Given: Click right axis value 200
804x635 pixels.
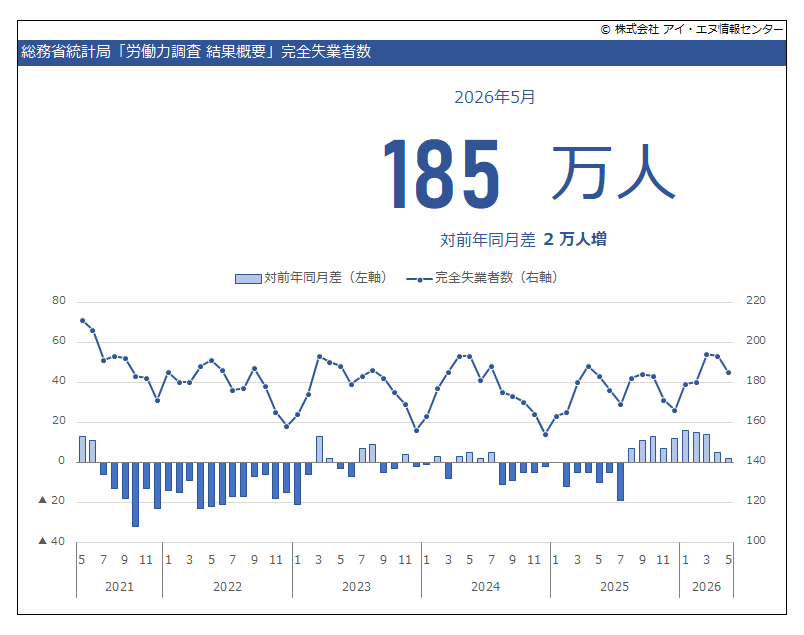Looking at the screenshot, I should tap(756, 341).
